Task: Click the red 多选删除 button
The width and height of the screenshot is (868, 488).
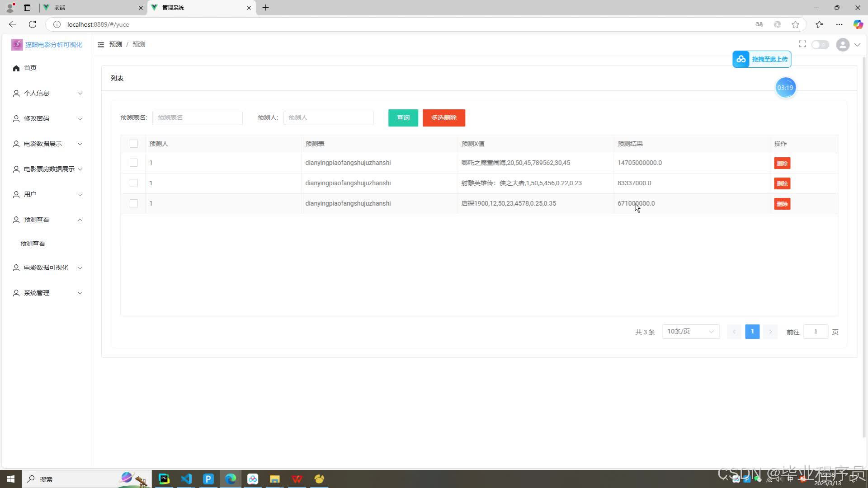Action: coord(443,118)
